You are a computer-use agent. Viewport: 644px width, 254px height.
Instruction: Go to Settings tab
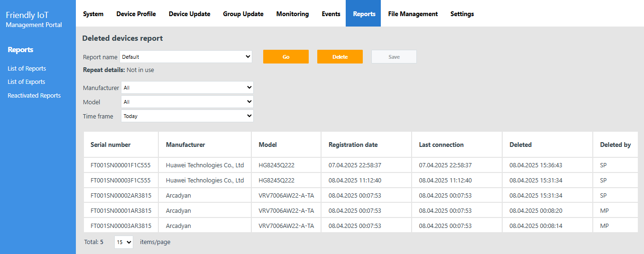click(462, 14)
